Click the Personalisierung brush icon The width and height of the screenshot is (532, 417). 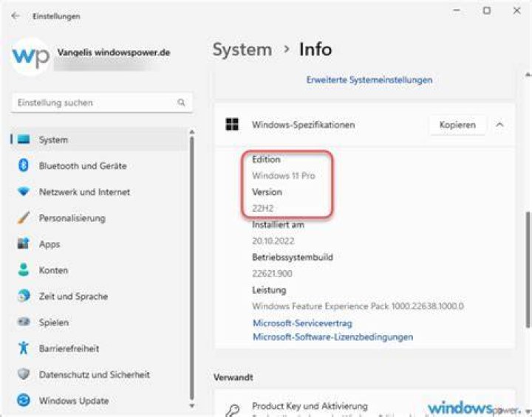24,218
